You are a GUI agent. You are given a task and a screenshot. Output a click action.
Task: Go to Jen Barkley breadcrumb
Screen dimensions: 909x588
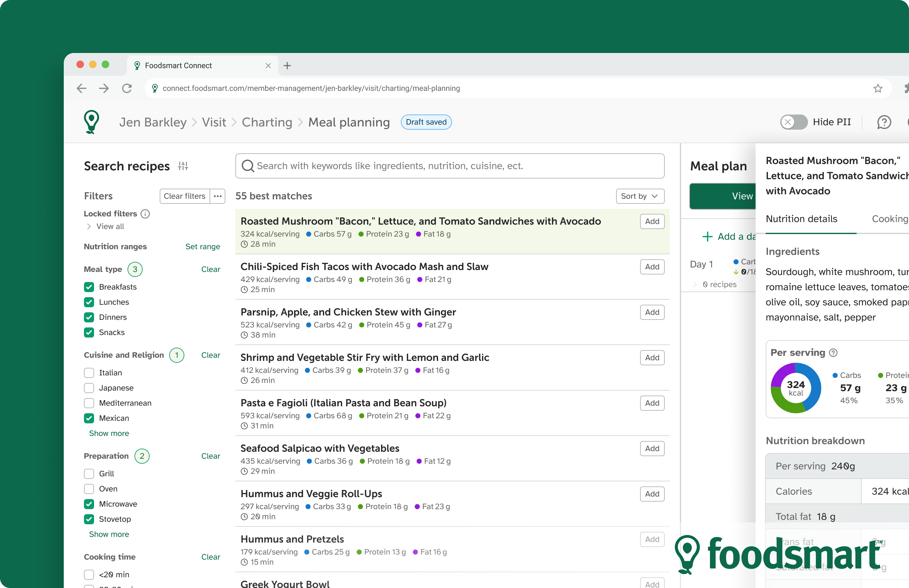point(153,122)
